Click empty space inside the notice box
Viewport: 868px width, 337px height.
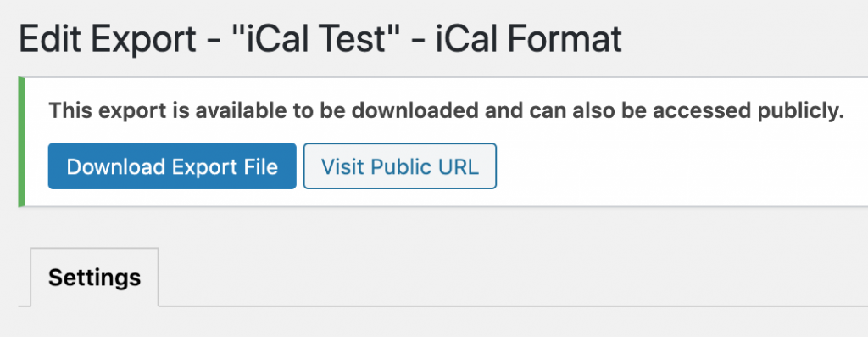(x=681, y=166)
